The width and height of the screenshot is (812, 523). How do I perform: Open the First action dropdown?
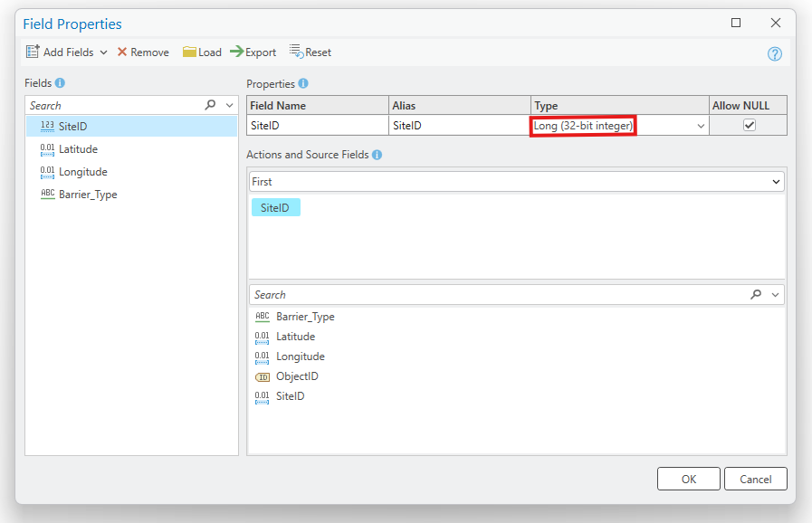tap(776, 181)
